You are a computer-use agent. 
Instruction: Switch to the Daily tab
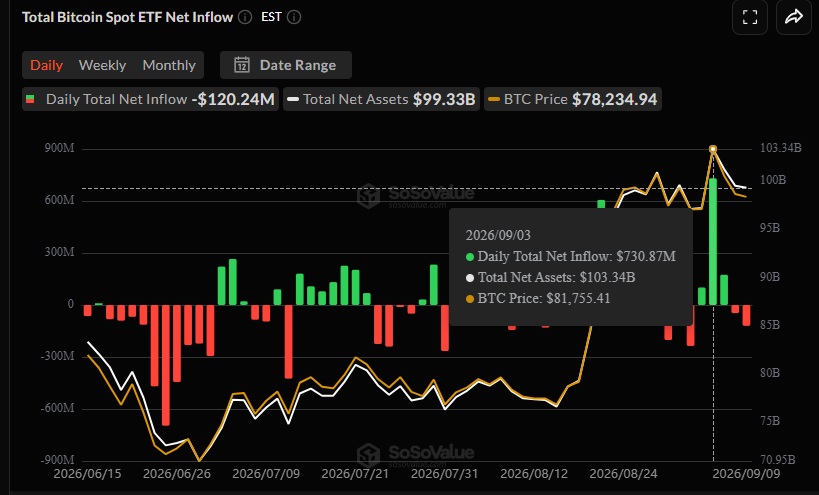(46, 65)
